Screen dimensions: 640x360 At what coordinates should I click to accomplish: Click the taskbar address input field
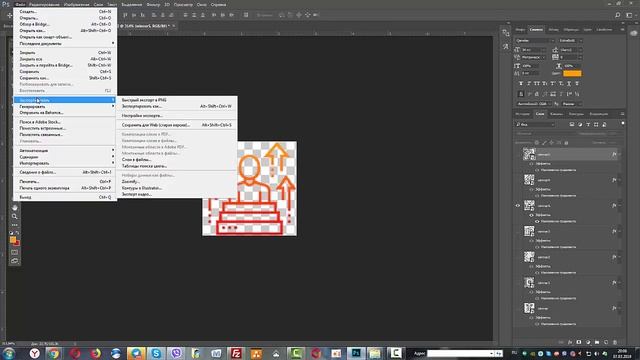coord(458,353)
